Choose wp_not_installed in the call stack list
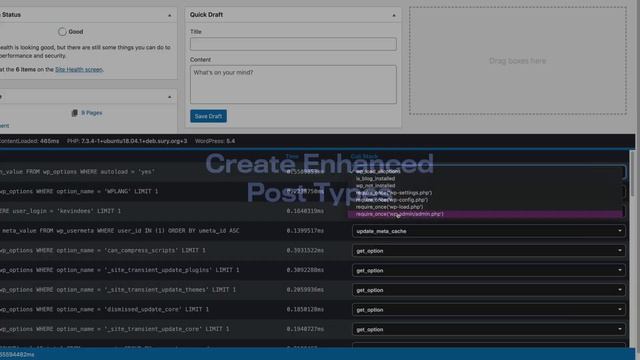 coord(375,186)
